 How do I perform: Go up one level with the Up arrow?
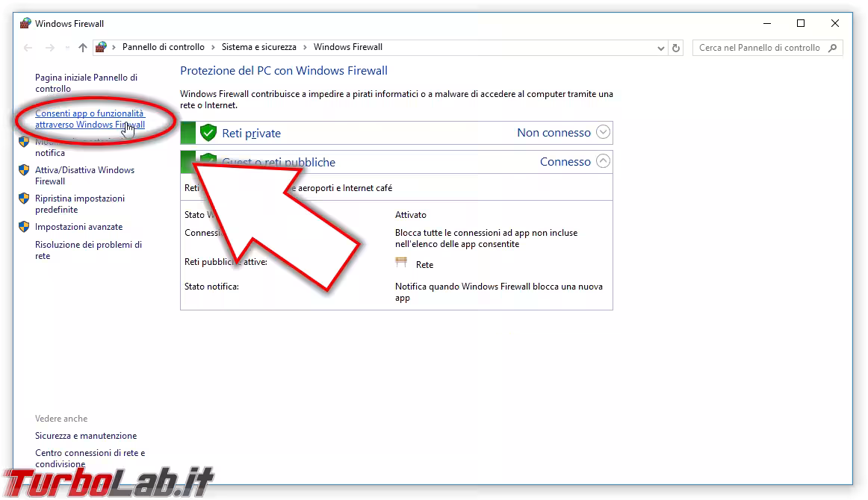pyautogui.click(x=82, y=48)
